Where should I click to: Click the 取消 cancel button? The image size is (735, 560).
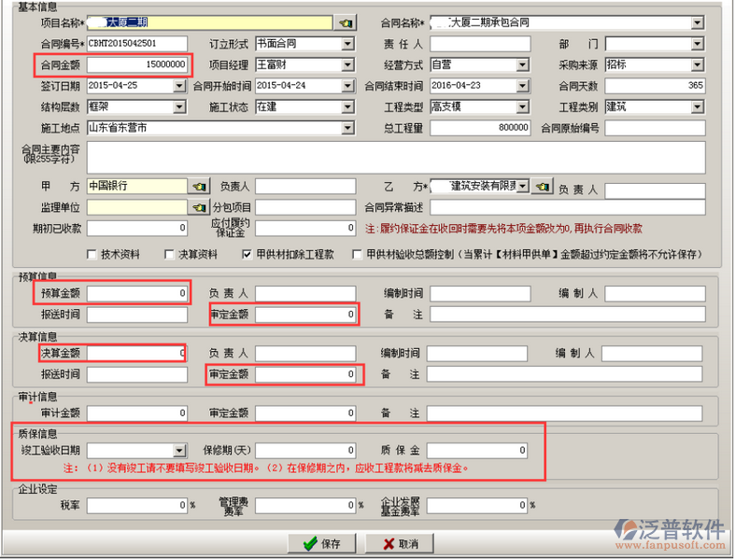pyautogui.click(x=400, y=543)
